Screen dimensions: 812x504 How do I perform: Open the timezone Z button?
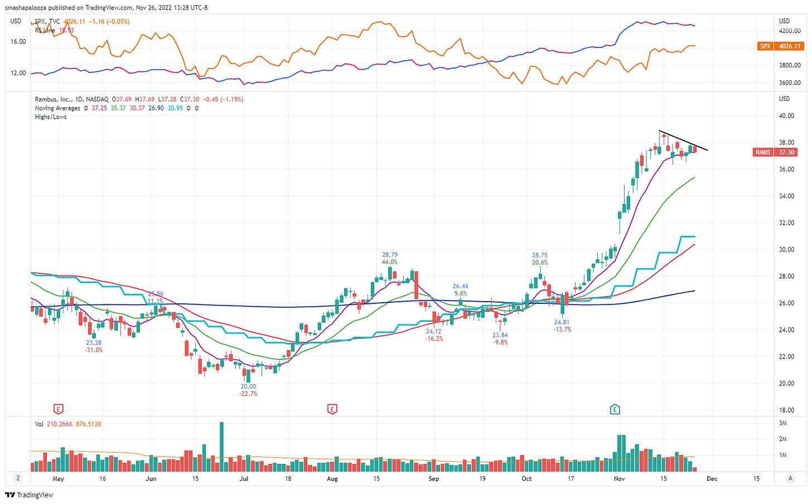tap(18, 478)
